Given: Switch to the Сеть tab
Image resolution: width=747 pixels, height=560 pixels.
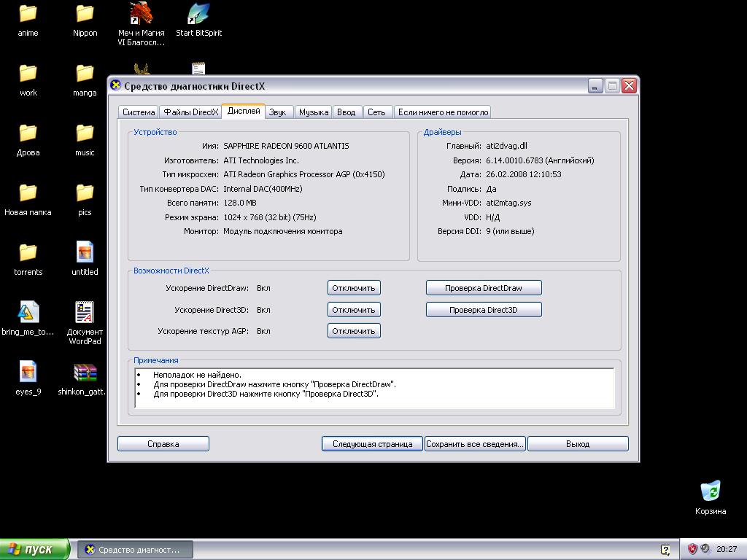Looking at the screenshot, I should pos(376,112).
